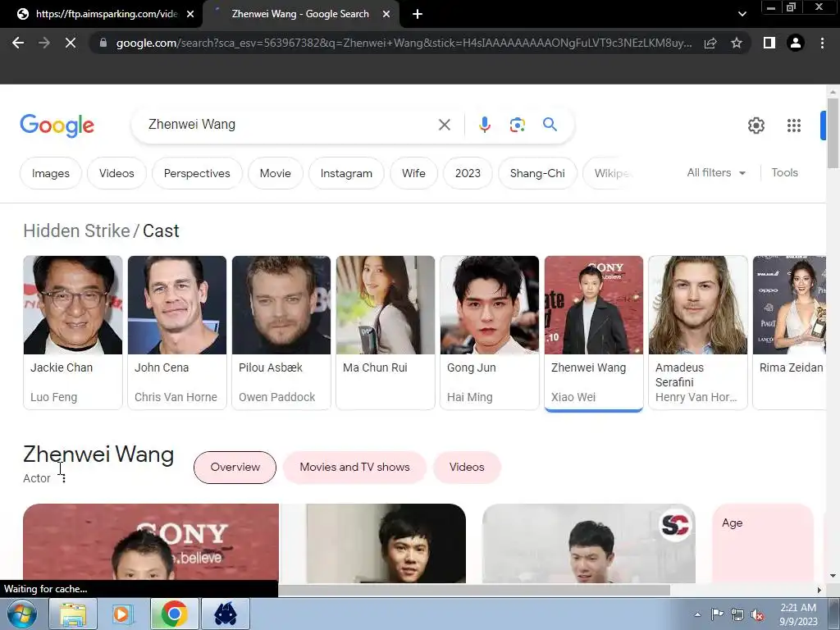Stop loading the page

pyautogui.click(x=71, y=43)
